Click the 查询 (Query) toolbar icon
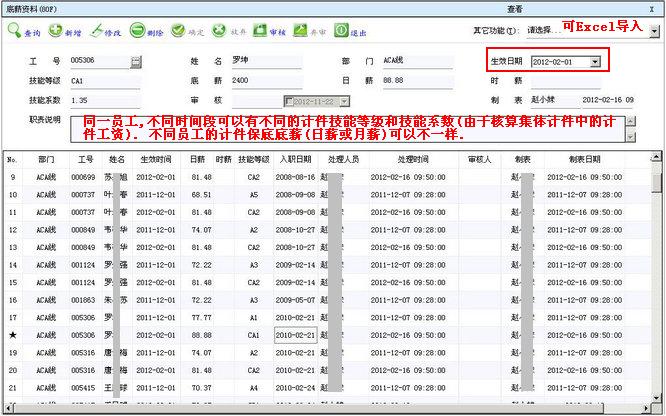This screenshot has height=416, width=666. coord(24,32)
